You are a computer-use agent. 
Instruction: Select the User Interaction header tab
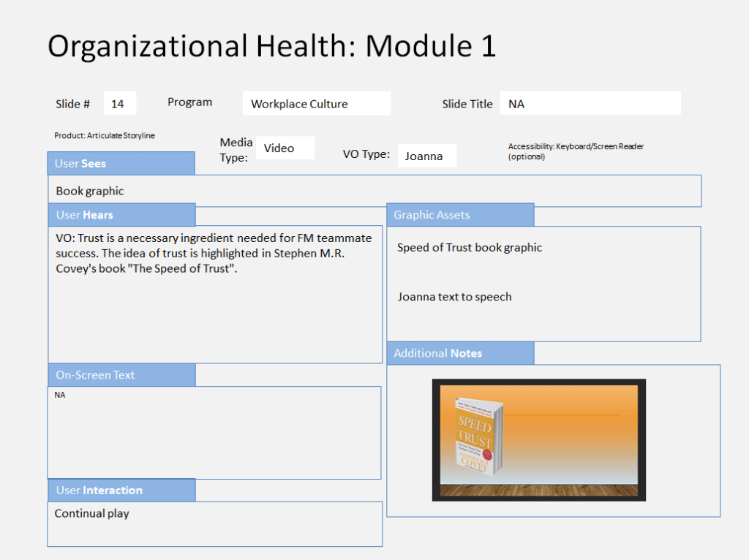click(121, 491)
